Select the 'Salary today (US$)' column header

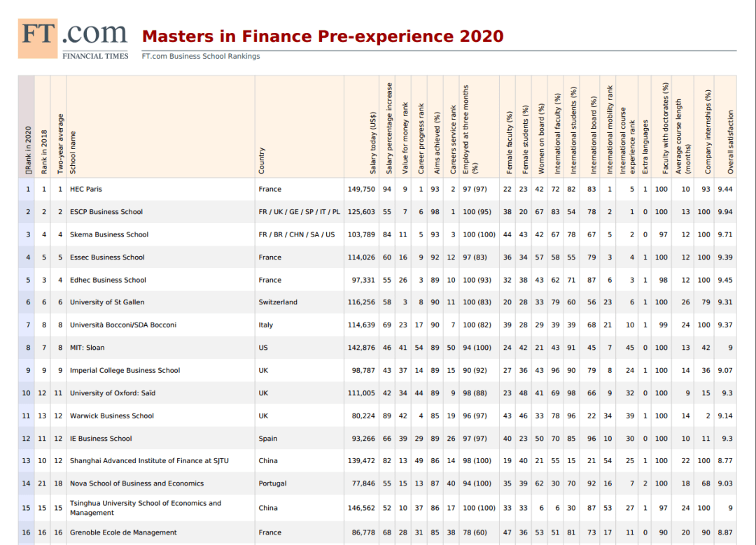[x=372, y=143]
